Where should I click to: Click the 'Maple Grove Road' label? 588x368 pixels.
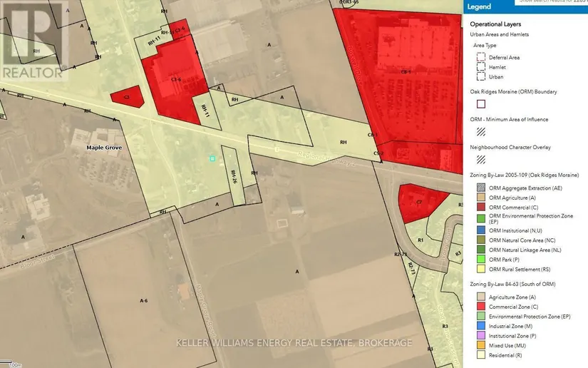click(x=205, y=311)
